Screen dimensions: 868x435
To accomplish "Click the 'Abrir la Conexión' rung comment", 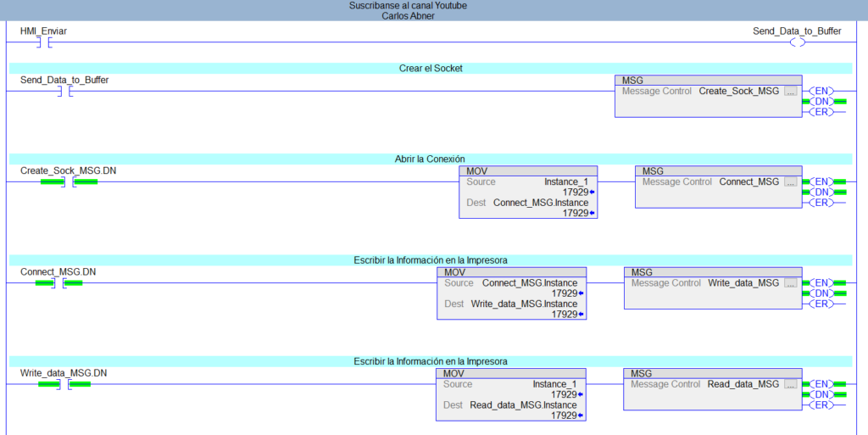I will pyautogui.click(x=430, y=159).
